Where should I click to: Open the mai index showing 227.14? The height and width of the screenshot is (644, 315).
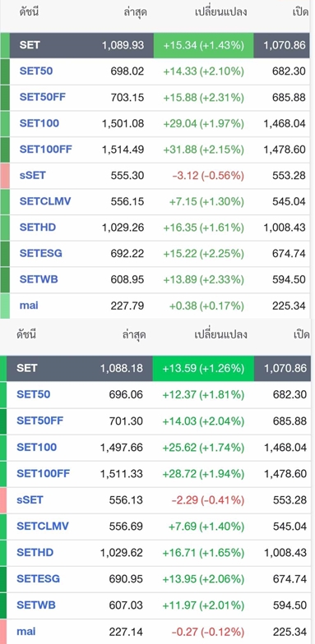point(26,631)
